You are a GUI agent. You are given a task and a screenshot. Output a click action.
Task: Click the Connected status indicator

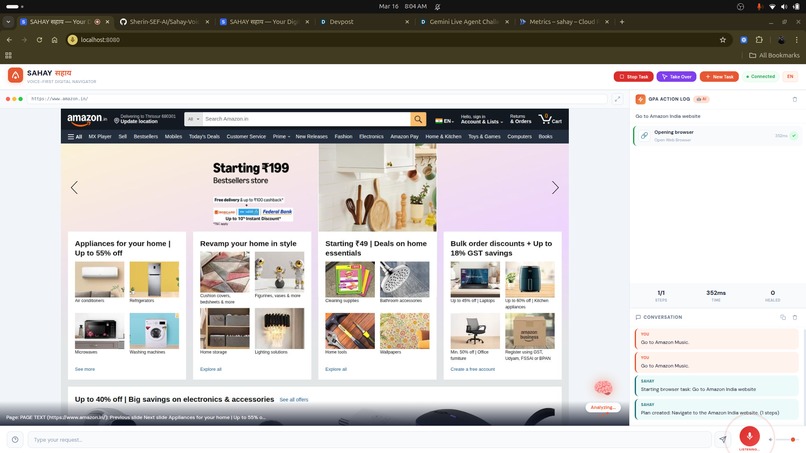tap(760, 77)
